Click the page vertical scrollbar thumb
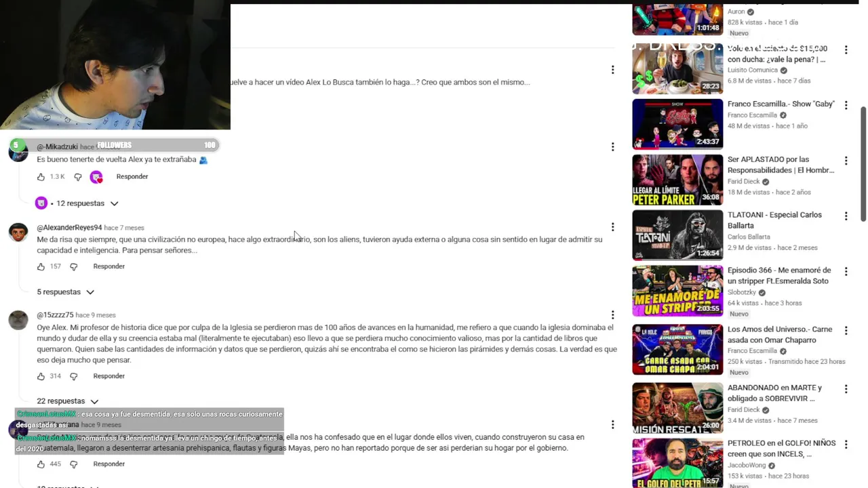 pyautogui.click(x=863, y=164)
